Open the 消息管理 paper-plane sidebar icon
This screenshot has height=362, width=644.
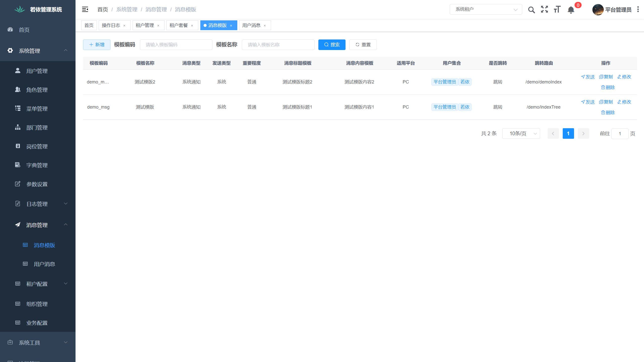click(17, 224)
